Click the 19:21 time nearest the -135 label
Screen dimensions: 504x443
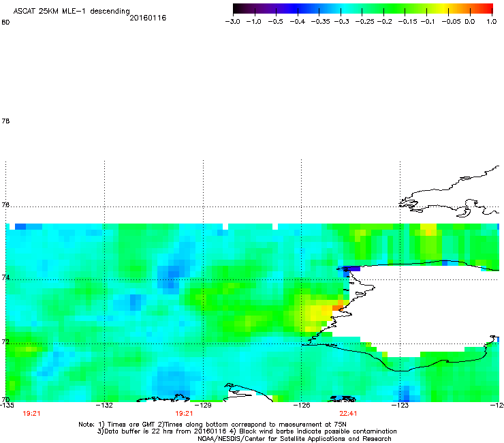(x=31, y=414)
